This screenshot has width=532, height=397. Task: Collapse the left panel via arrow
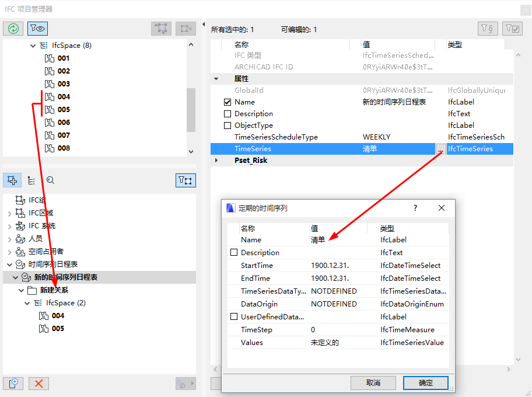[204, 24]
